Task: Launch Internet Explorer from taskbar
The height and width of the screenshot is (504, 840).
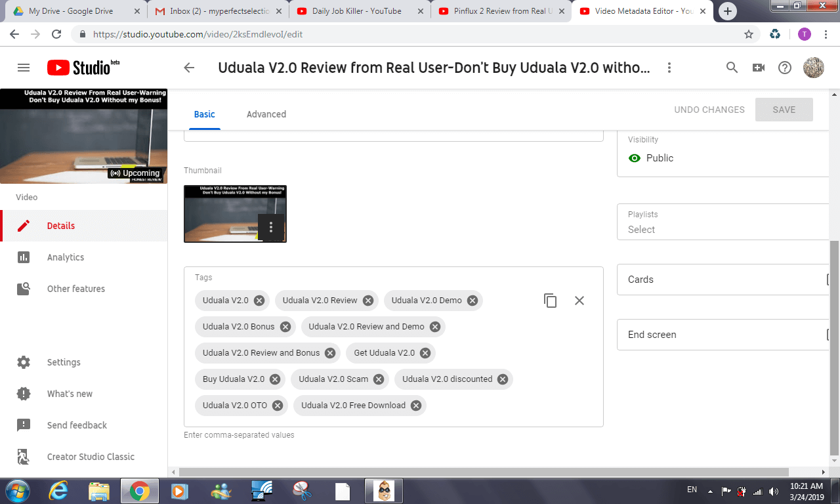Action: (x=58, y=491)
